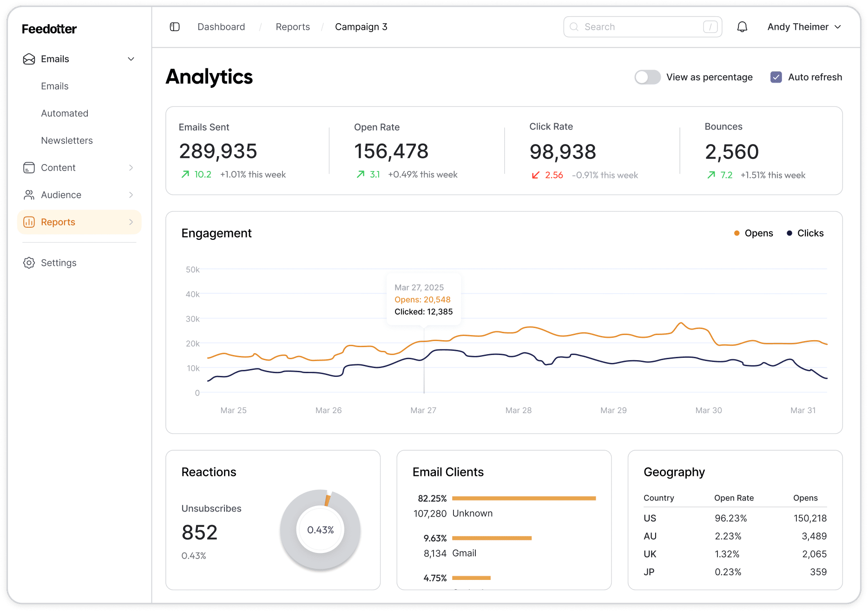Open Automated emails menu item
Image resolution: width=868 pixels, height=612 pixels.
65,113
